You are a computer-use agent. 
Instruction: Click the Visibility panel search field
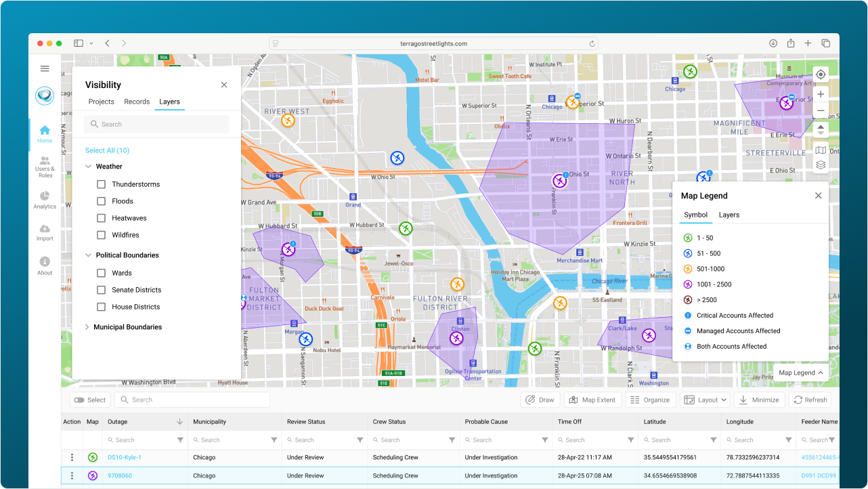pos(157,124)
